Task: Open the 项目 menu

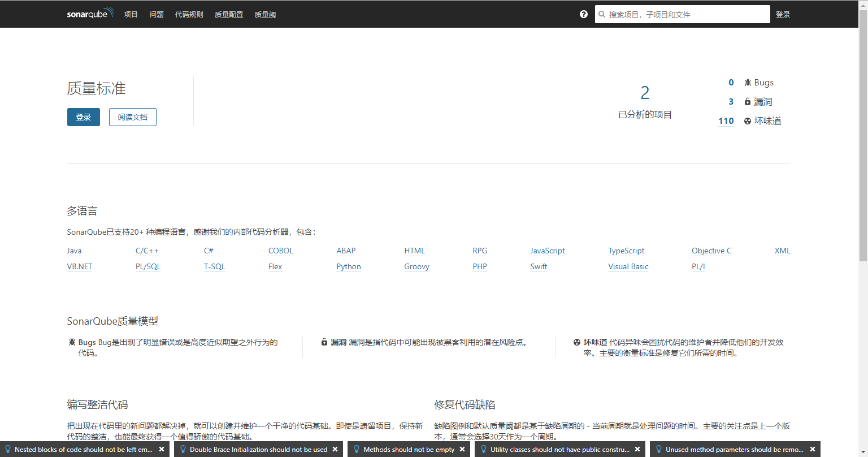Action: (x=131, y=14)
